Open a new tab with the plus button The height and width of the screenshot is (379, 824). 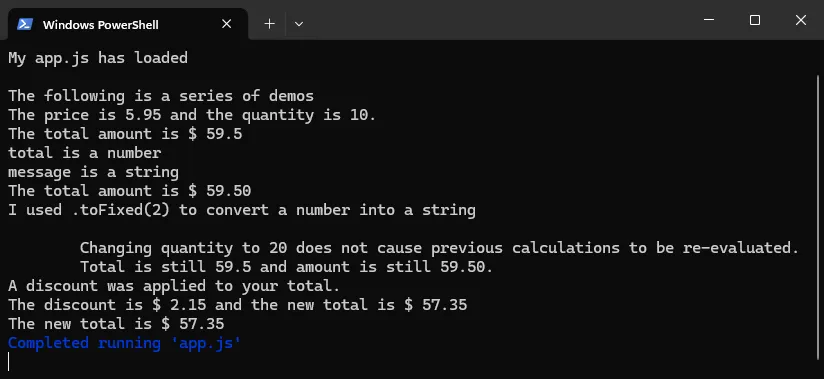[x=270, y=24]
